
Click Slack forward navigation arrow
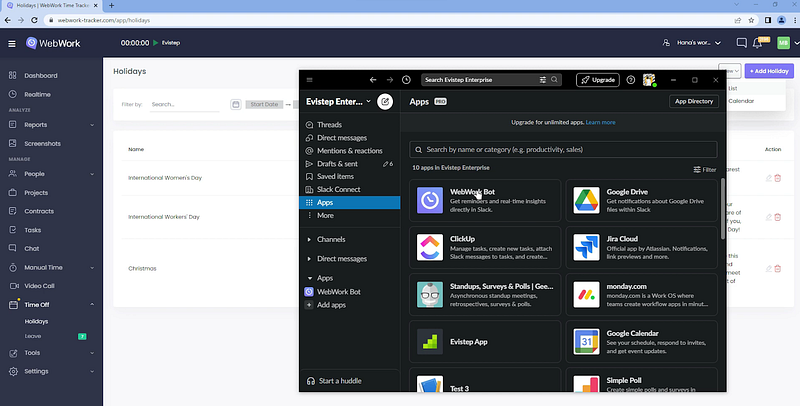[x=390, y=80]
